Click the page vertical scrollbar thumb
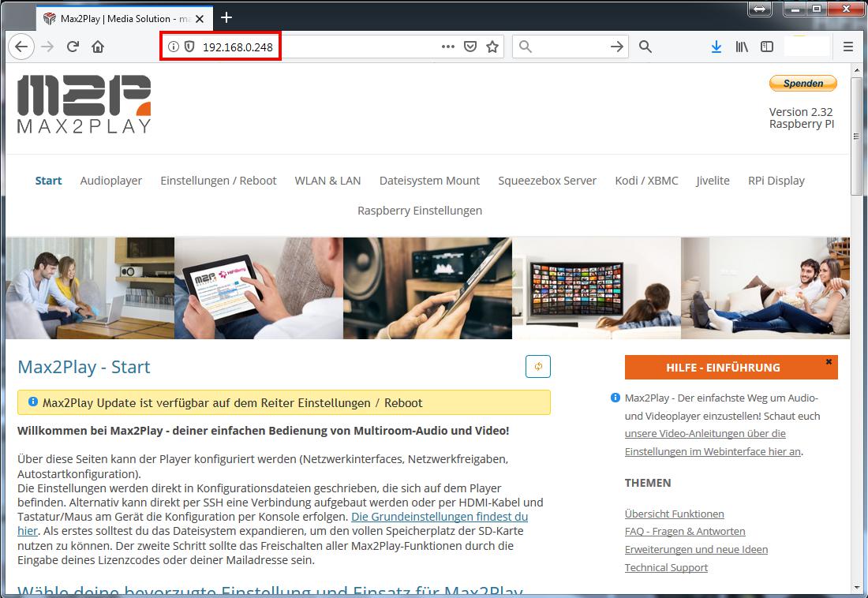Image resolution: width=868 pixels, height=598 pixels. 856,136
